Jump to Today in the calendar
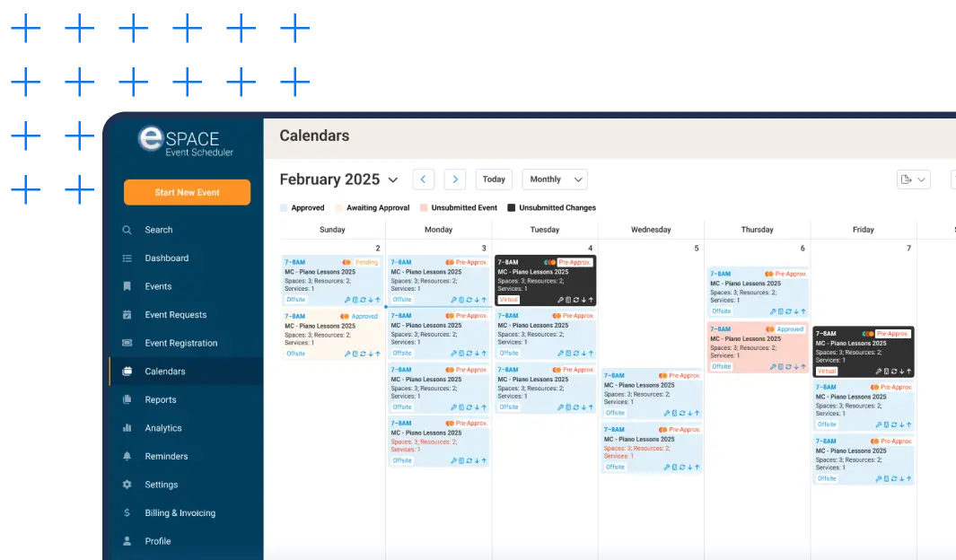The height and width of the screenshot is (560, 956). tap(494, 179)
